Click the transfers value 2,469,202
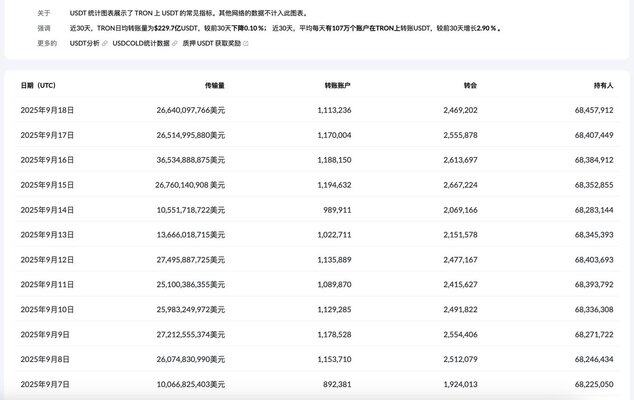This screenshot has height=400, width=634. 460,110
